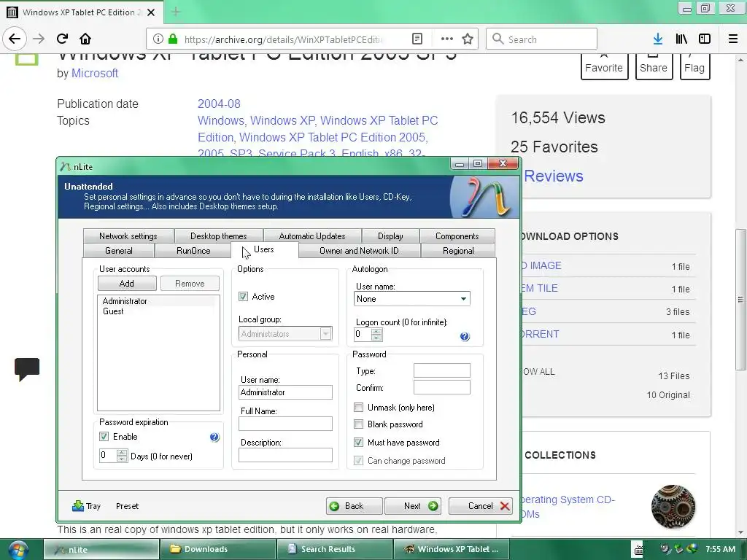Image resolution: width=747 pixels, height=560 pixels.
Task: Open the Components tab
Action: point(457,236)
